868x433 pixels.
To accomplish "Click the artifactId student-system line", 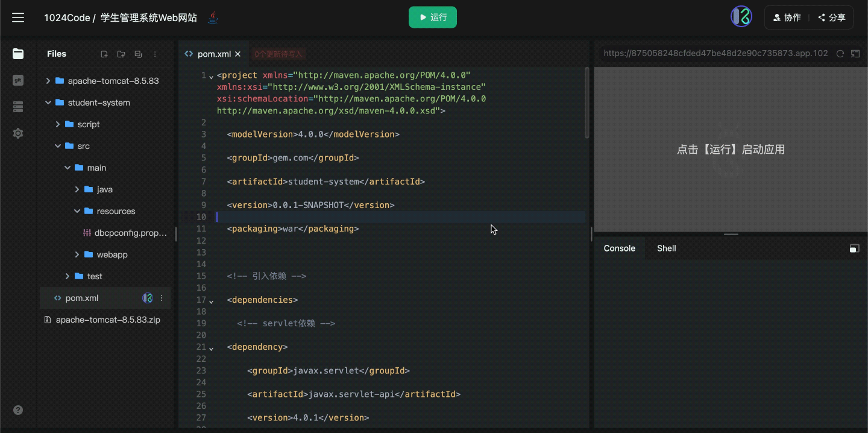I will [x=326, y=182].
